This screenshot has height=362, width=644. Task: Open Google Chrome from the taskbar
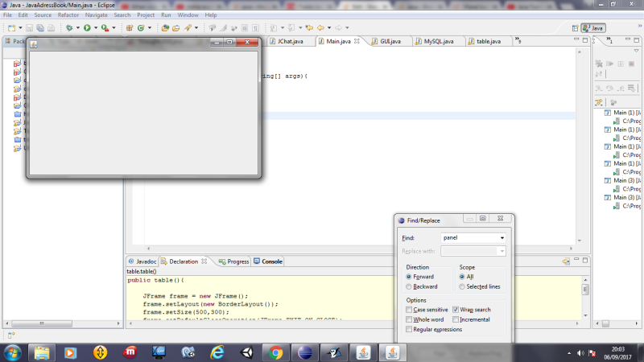[275, 352]
